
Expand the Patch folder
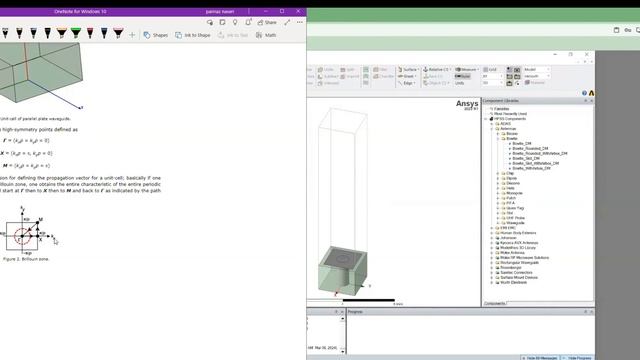point(498,198)
